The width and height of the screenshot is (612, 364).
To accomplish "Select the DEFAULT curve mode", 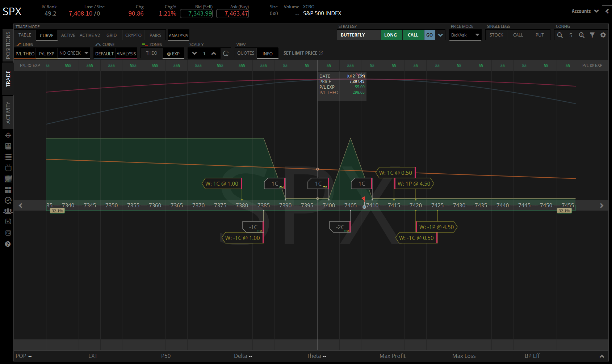I will coord(105,54).
